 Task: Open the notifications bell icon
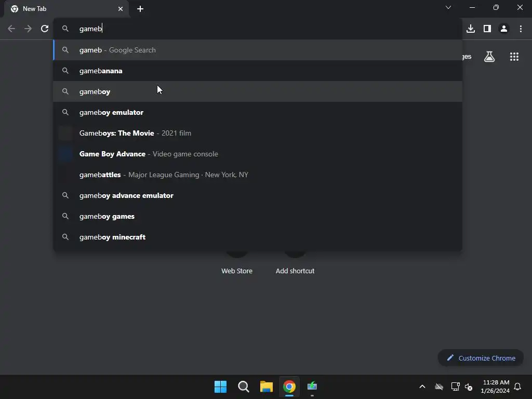pos(517,387)
